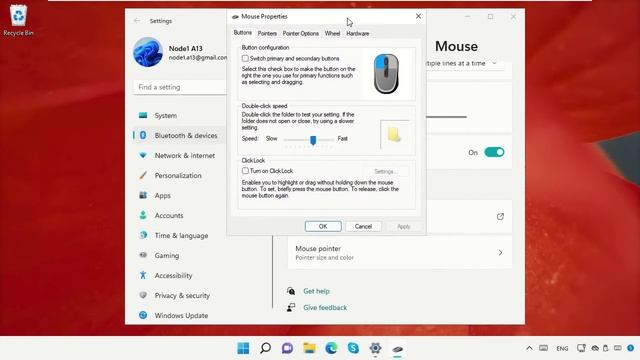Open the Mouse pointer settings row
The height and width of the screenshot is (360, 640).
(400, 253)
